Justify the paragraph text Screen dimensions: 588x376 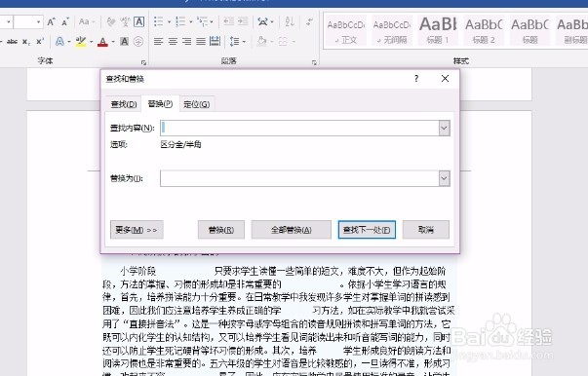201,41
